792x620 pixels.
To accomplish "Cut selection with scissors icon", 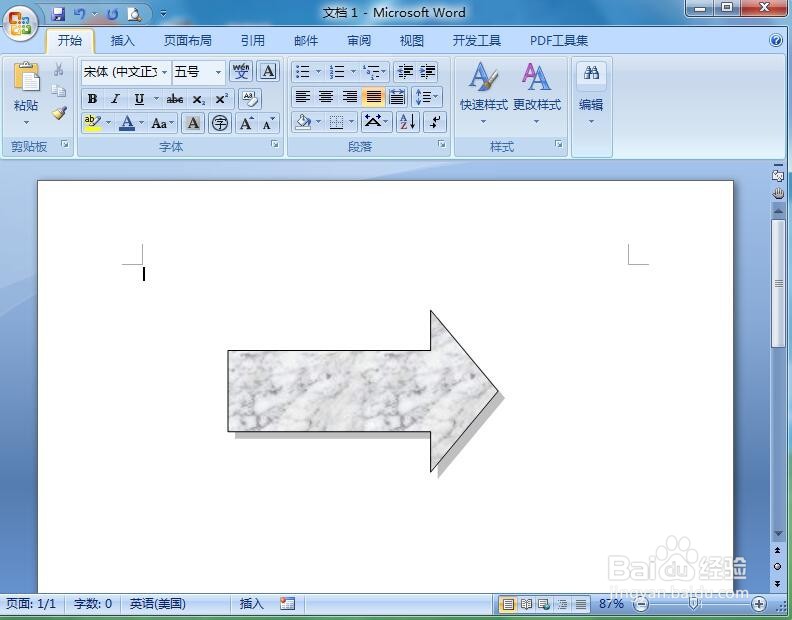I will pyautogui.click(x=59, y=69).
